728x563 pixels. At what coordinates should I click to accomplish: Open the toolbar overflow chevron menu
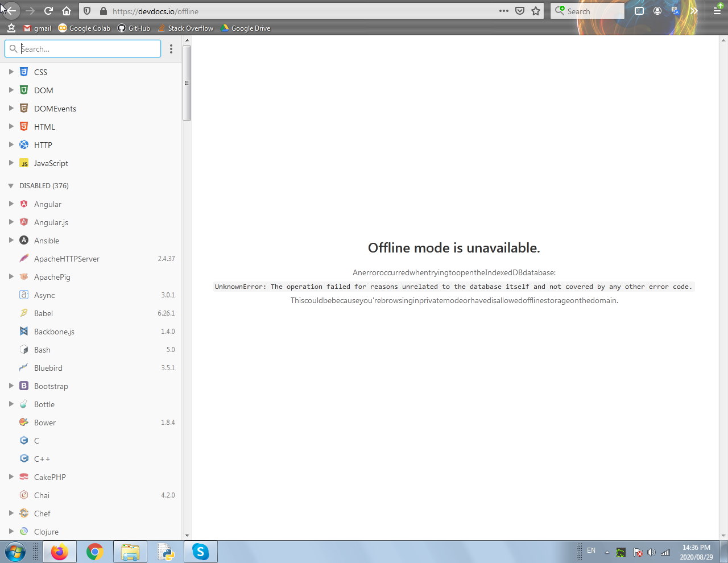click(x=693, y=10)
